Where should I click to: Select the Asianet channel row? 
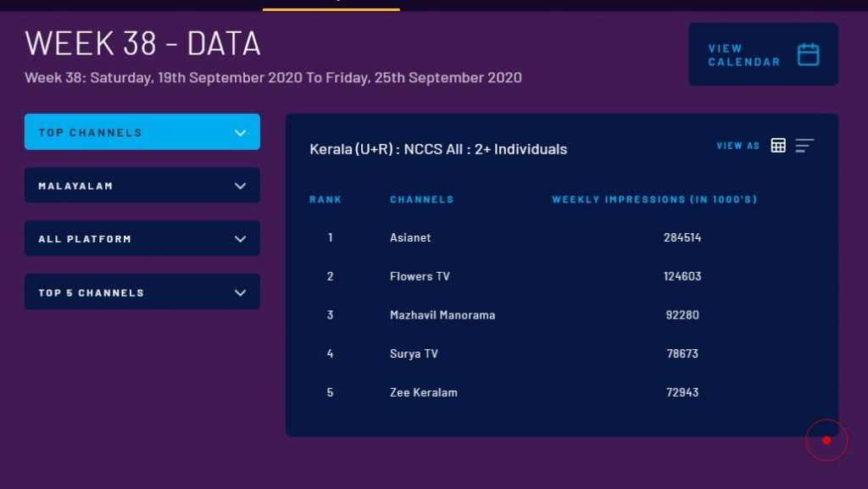[x=410, y=238]
